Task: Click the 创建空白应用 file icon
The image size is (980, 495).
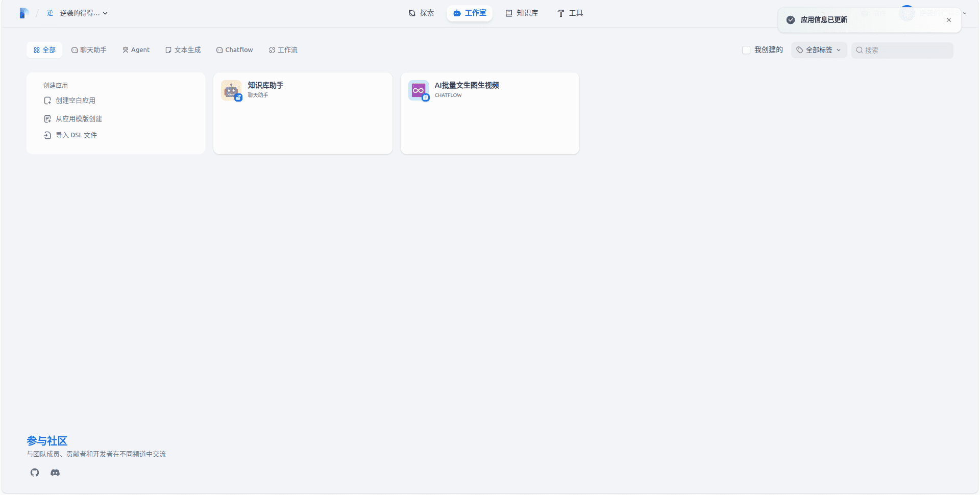Action: click(x=47, y=101)
